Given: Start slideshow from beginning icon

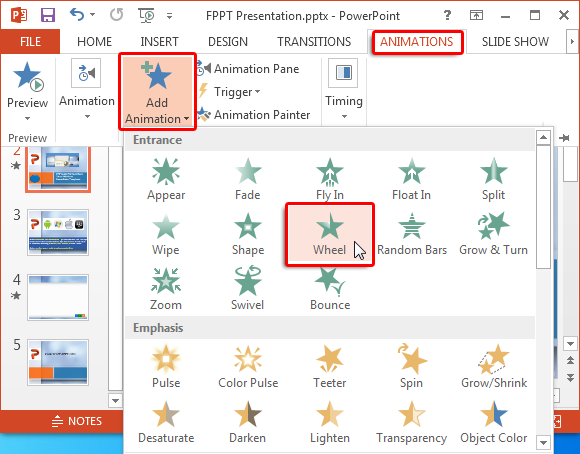Looking at the screenshot, I should pyautogui.click(x=146, y=15).
